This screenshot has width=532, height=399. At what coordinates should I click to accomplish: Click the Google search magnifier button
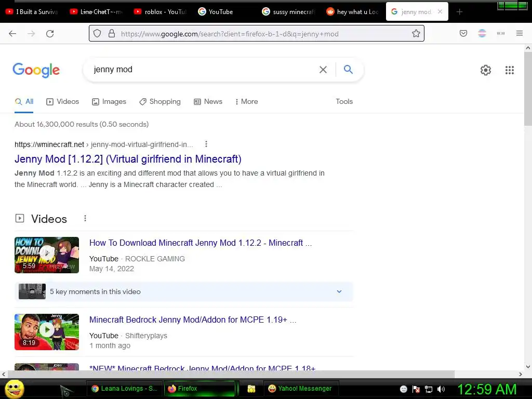349,69
